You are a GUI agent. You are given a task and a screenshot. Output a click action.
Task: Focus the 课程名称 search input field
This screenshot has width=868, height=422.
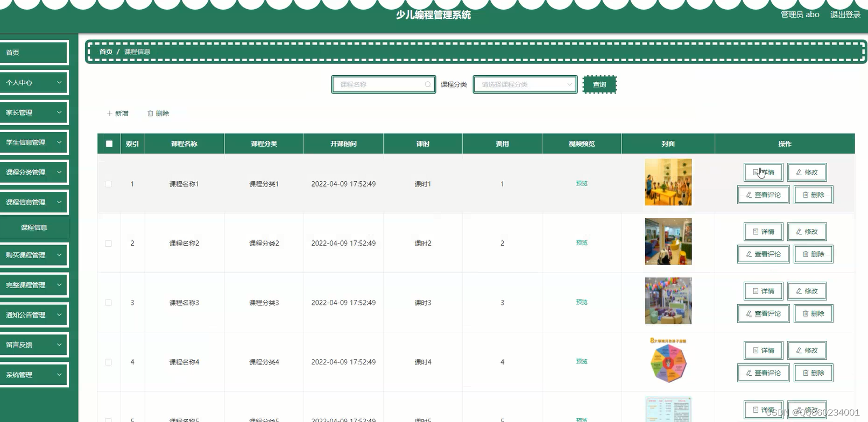(x=383, y=84)
